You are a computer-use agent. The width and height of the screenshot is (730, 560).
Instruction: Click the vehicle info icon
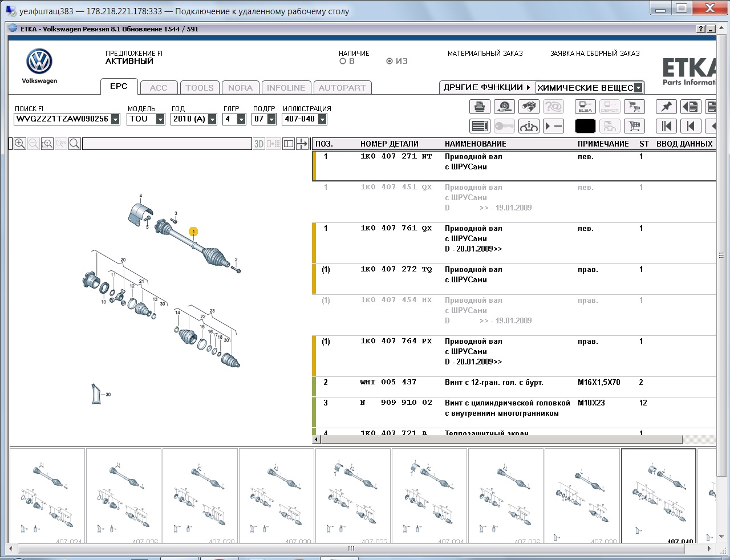(x=529, y=126)
